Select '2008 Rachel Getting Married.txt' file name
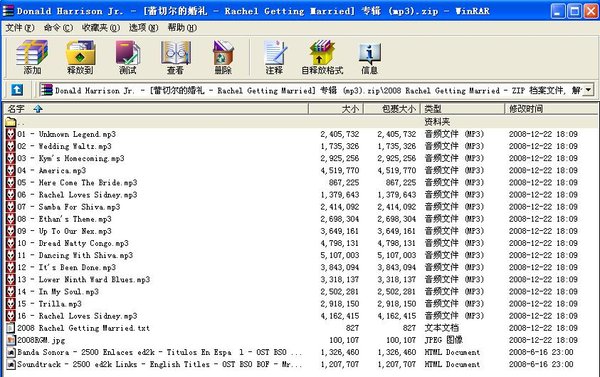The image size is (600, 377). [83, 328]
